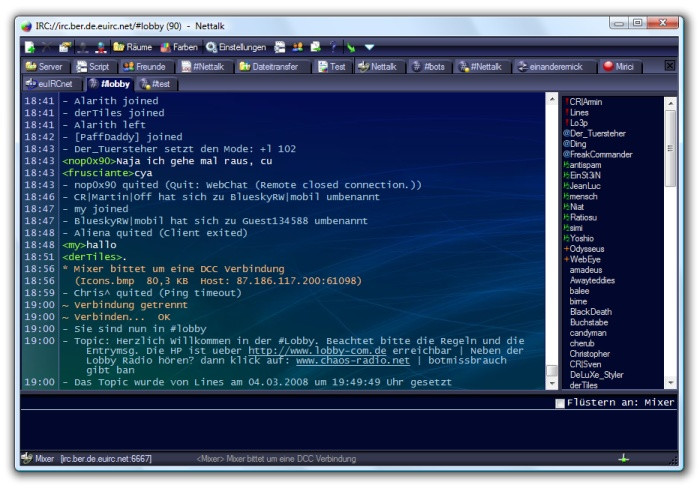
Task: Click the irc.ber.de.euirc.net:6667 status bar text
Action: tap(106, 459)
